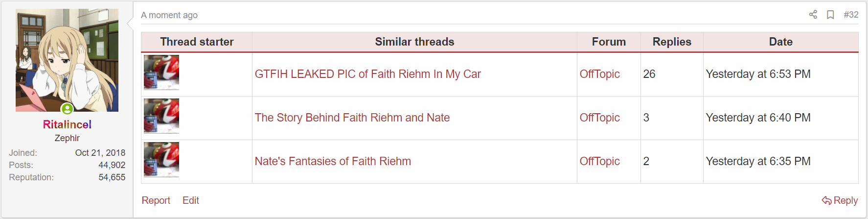
Task: Click thread starter avatar for Nate's Fantasies thread
Action: pos(161,160)
